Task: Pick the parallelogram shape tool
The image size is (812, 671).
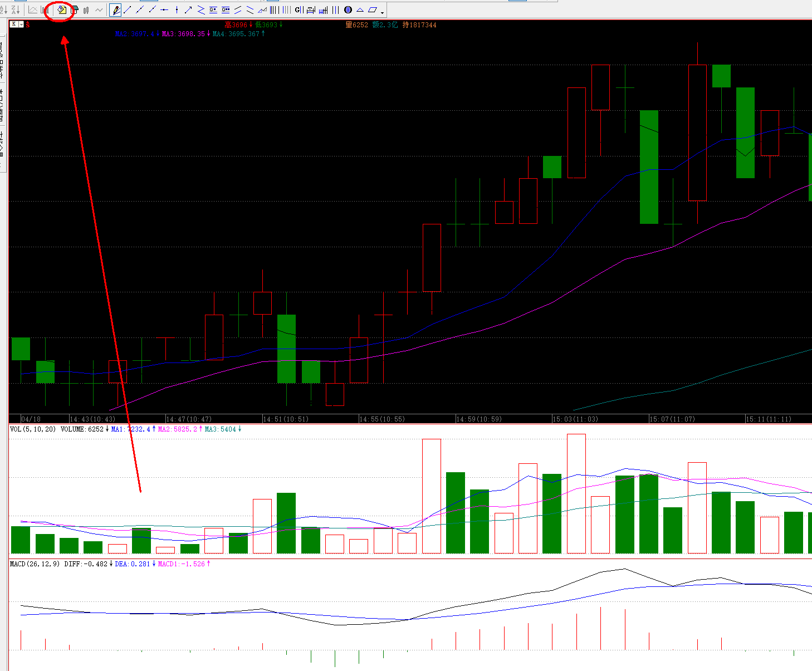Action: coord(372,10)
